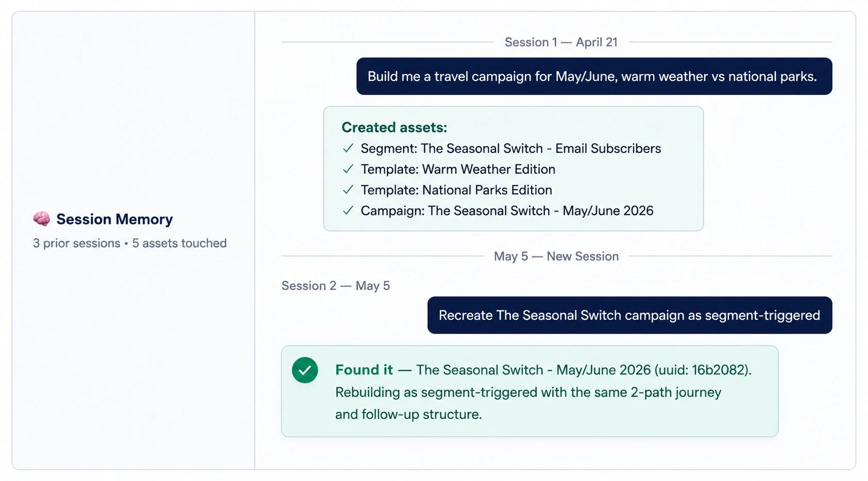Click the brain icon beside Session Memory
868x481 pixels.
click(x=42, y=219)
